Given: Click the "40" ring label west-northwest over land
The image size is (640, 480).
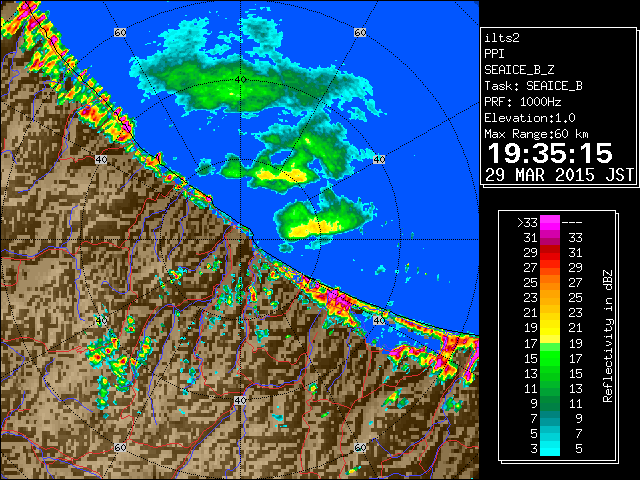Looking at the screenshot, I should tap(101, 160).
